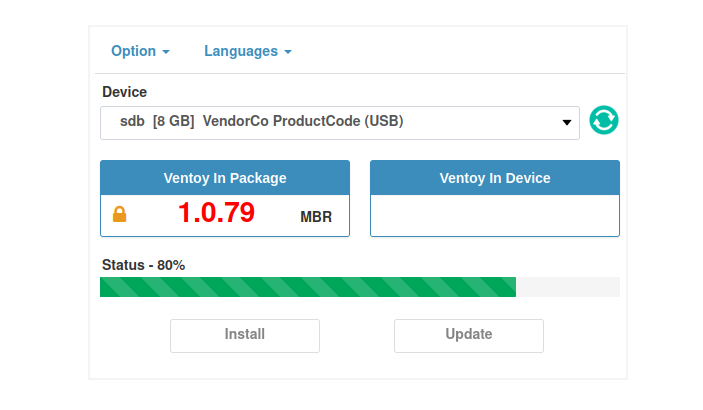This screenshot has height=410, width=703.
Task: Click the unfilled end of progress bar
Action: 567,288
